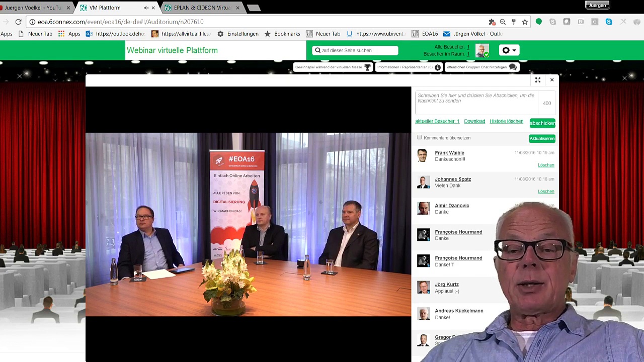Screen dimensions: 644x362
Task: Click the magnifier icon in the search box
Action: pos(317,50)
